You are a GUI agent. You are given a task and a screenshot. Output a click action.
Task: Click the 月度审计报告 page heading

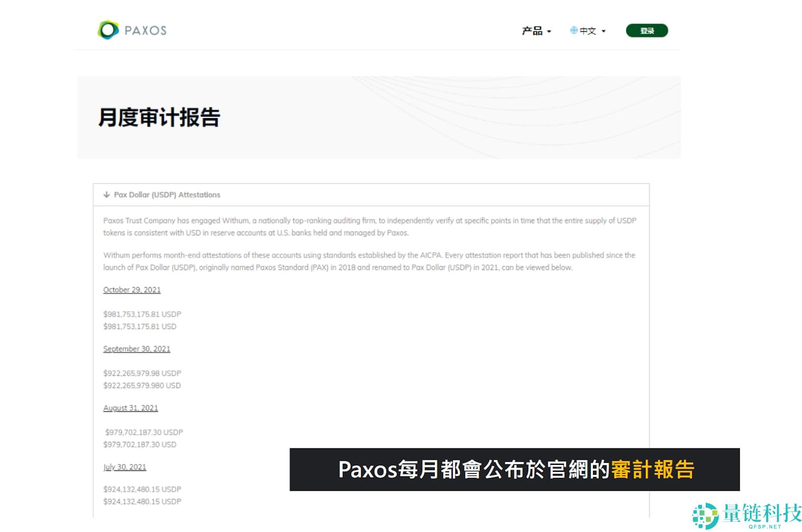[159, 118]
